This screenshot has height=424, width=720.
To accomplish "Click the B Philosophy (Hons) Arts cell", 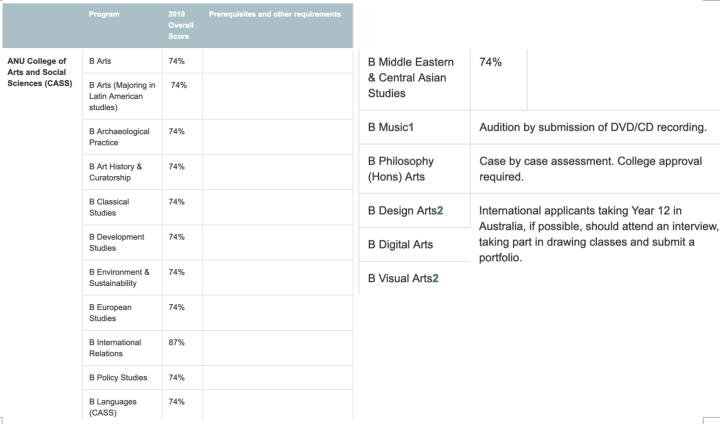I will [x=414, y=169].
